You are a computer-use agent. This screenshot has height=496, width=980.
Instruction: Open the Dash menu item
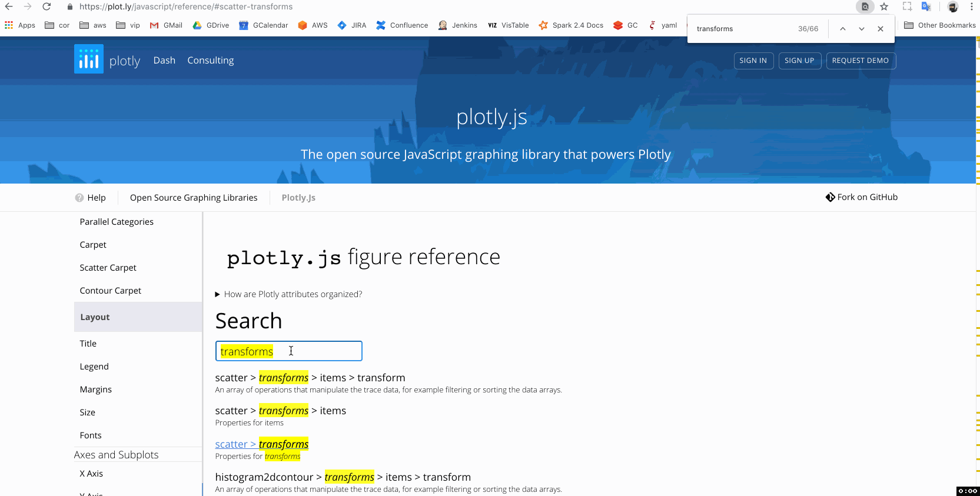click(x=164, y=60)
